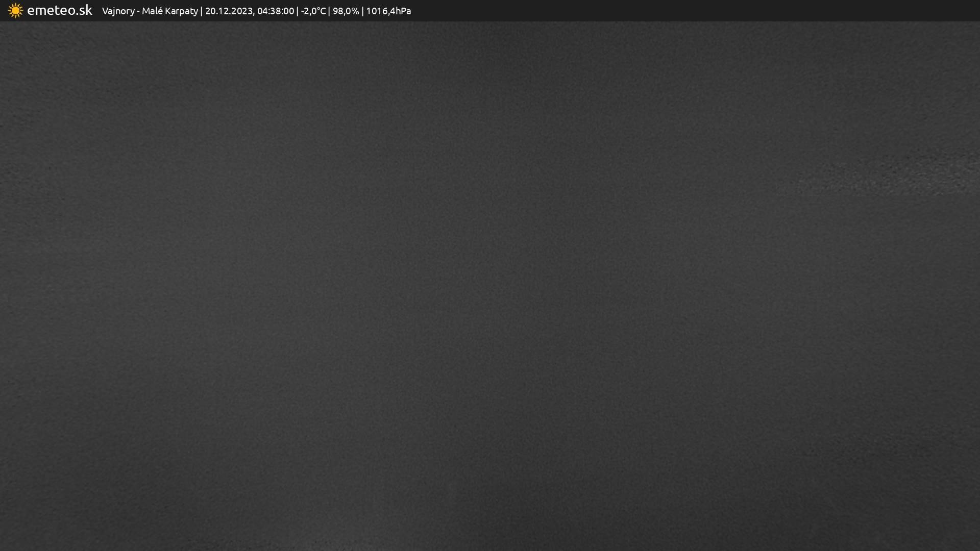
Task: Click the dash between Vajnory and Malé
Action: coord(138,12)
